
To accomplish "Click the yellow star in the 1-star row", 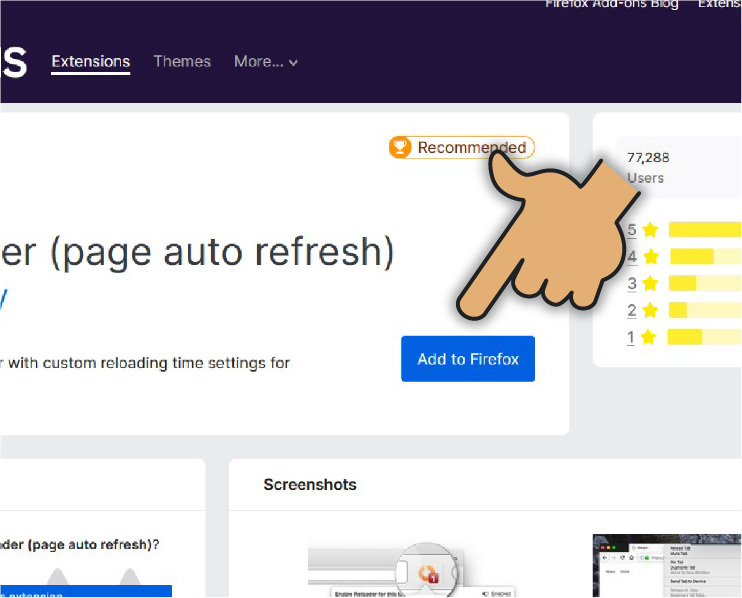I will [650, 337].
